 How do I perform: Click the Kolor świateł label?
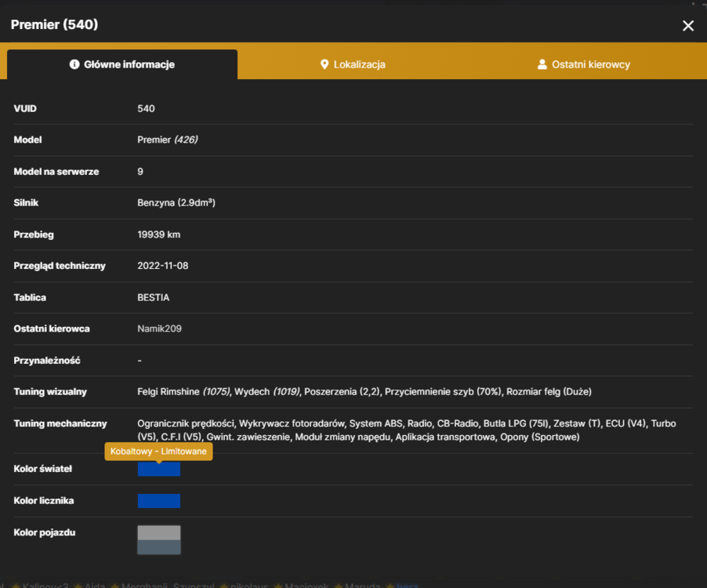[x=43, y=469]
